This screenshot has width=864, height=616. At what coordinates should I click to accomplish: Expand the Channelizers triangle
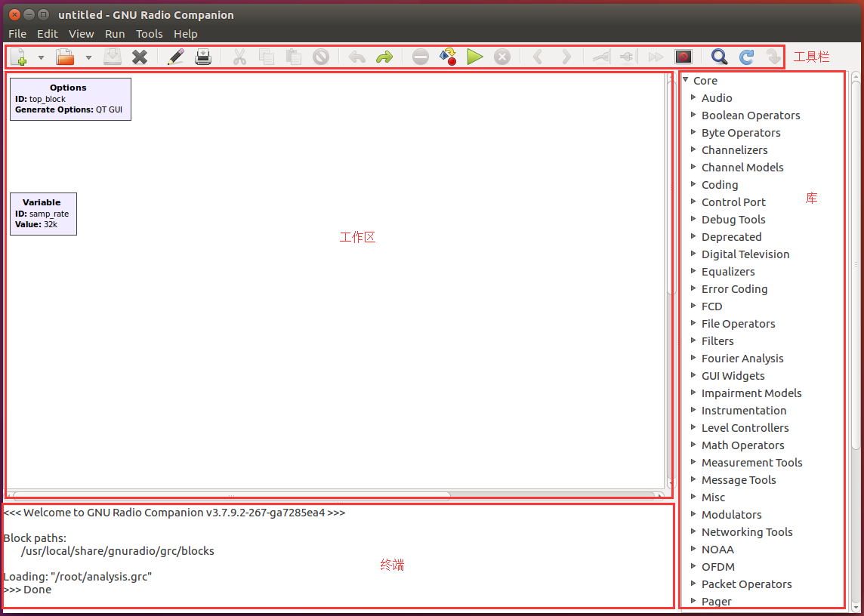[x=693, y=149]
